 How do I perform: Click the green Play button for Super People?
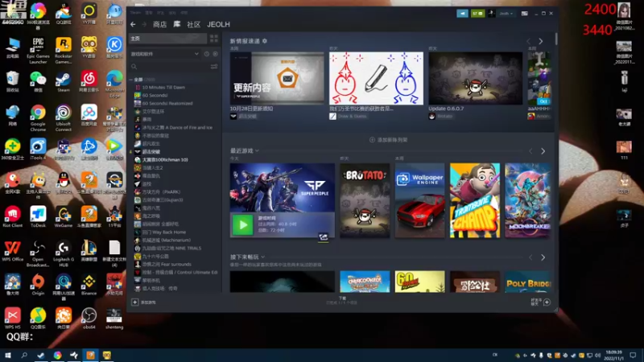243,225
